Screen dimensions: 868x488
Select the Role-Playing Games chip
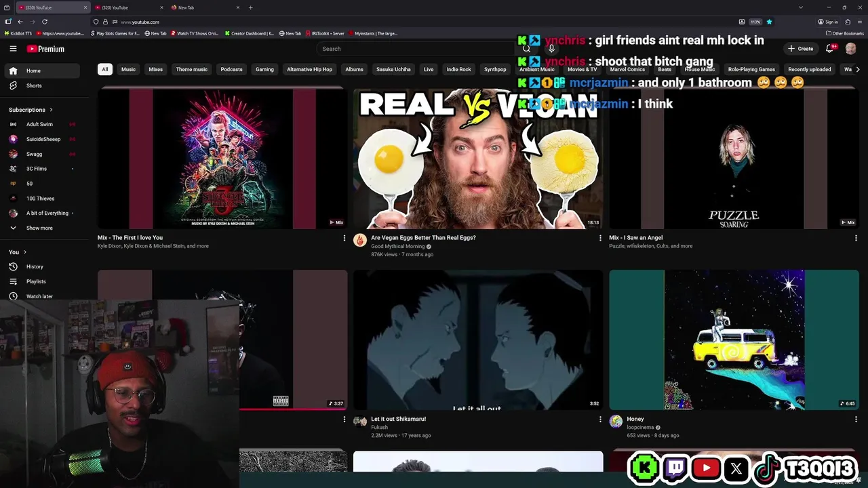click(x=751, y=69)
